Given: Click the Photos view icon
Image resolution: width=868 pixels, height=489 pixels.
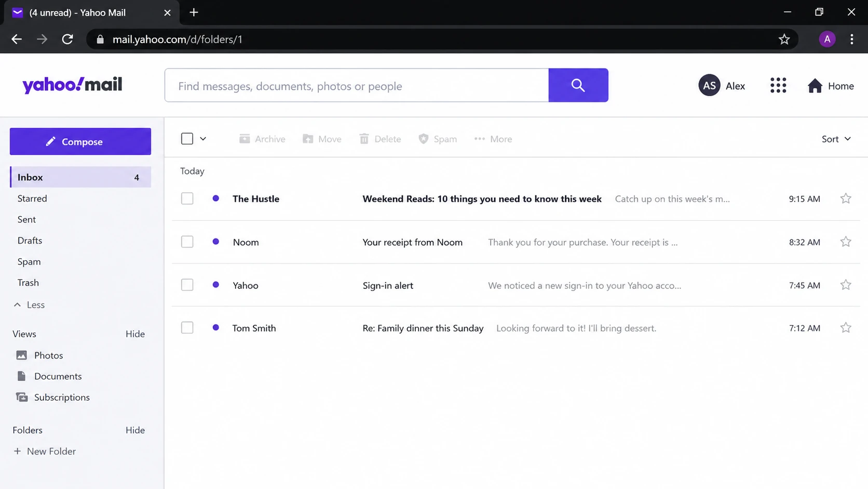Looking at the screenshot, I should 21,355.
